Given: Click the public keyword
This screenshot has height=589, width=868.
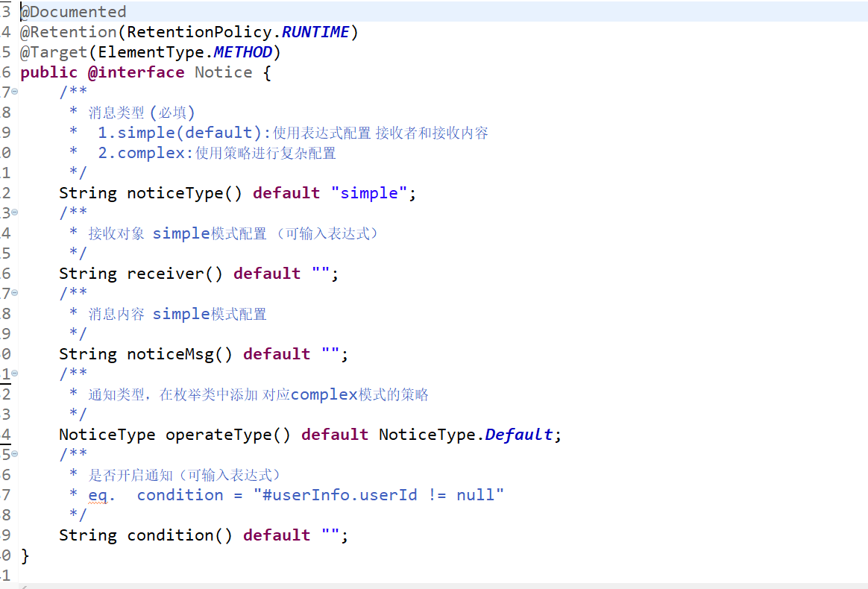Looking at the screenshot, I should click(48, 72).
